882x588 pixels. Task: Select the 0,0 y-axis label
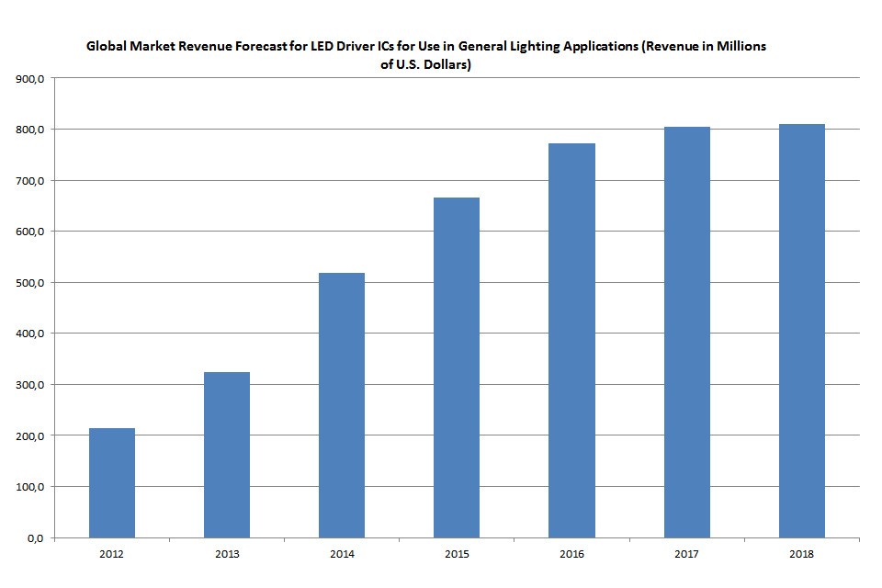tap(35, 538)
